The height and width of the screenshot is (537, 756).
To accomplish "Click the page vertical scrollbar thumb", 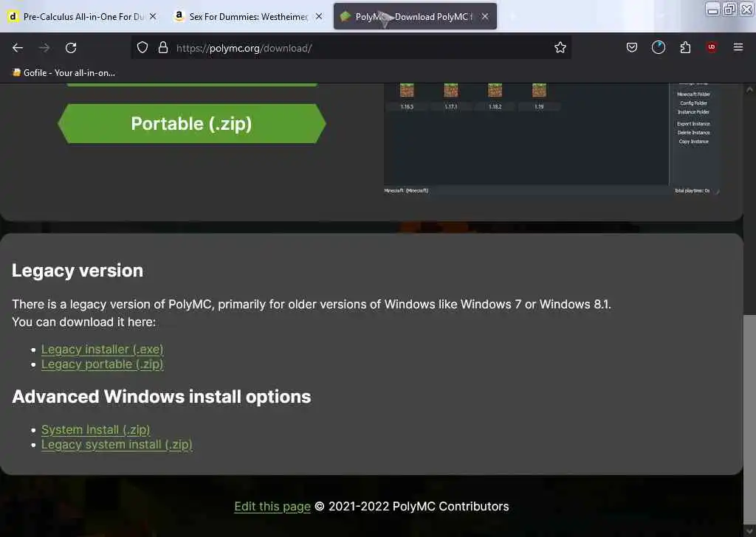I will [x=749, y=420].
